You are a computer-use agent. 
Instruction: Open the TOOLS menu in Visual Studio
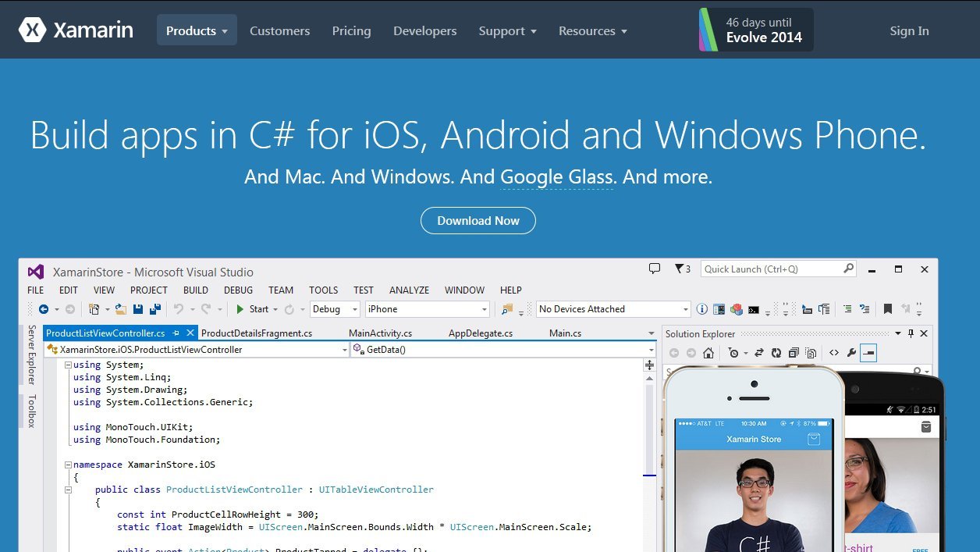click(x=323, y=290)
